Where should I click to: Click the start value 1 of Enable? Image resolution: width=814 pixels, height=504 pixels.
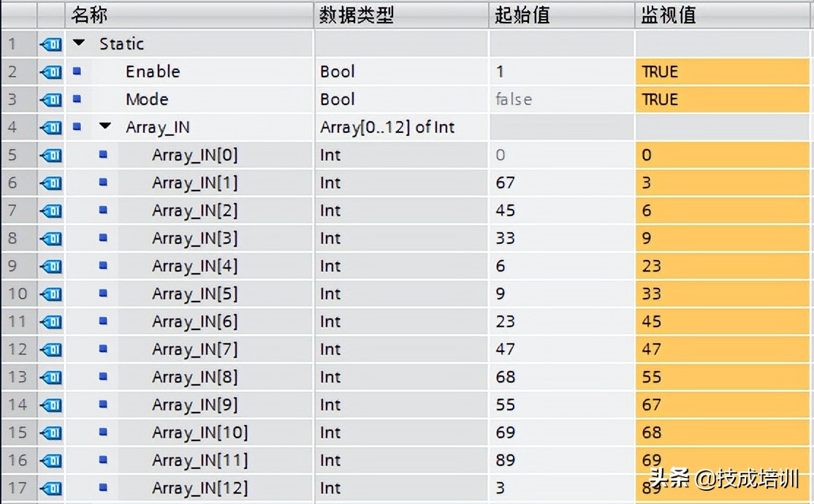point(500,72)
